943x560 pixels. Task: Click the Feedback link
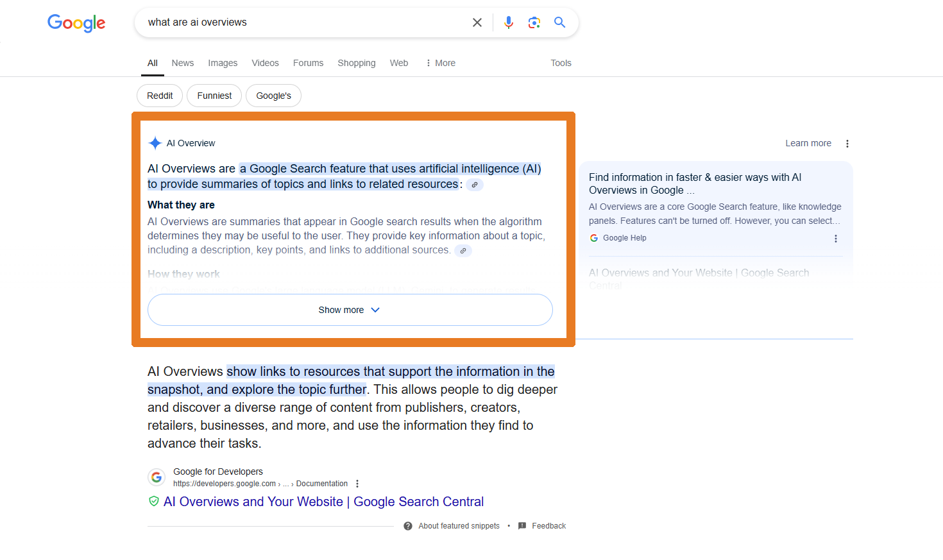(x=549, y=526)
